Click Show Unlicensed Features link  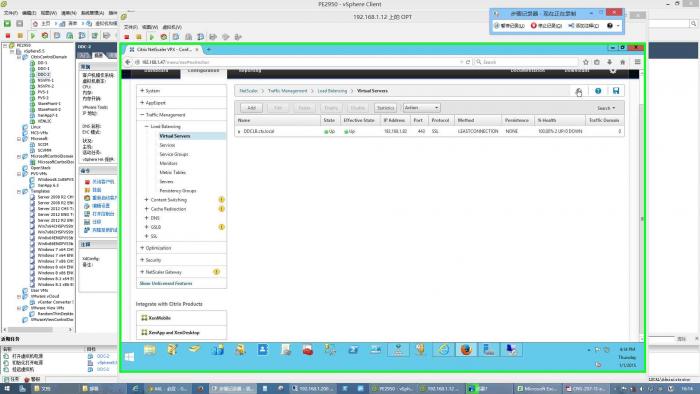click(166, 284)
